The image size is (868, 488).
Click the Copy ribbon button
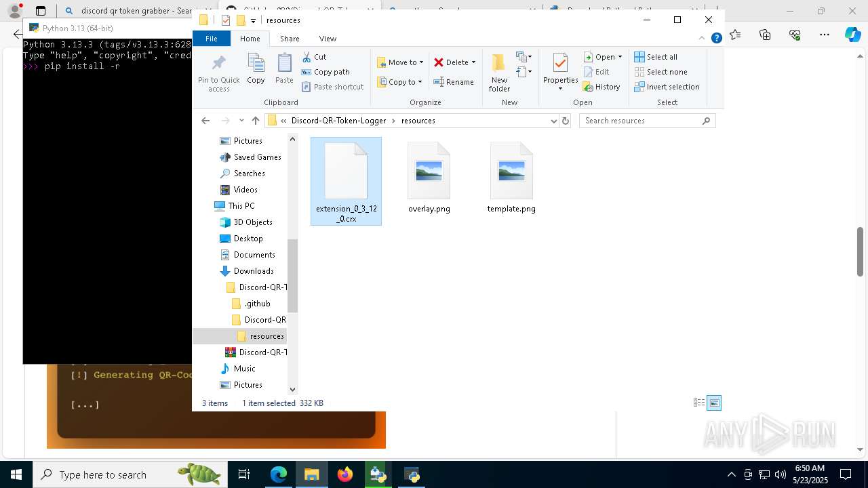(256, 69)
